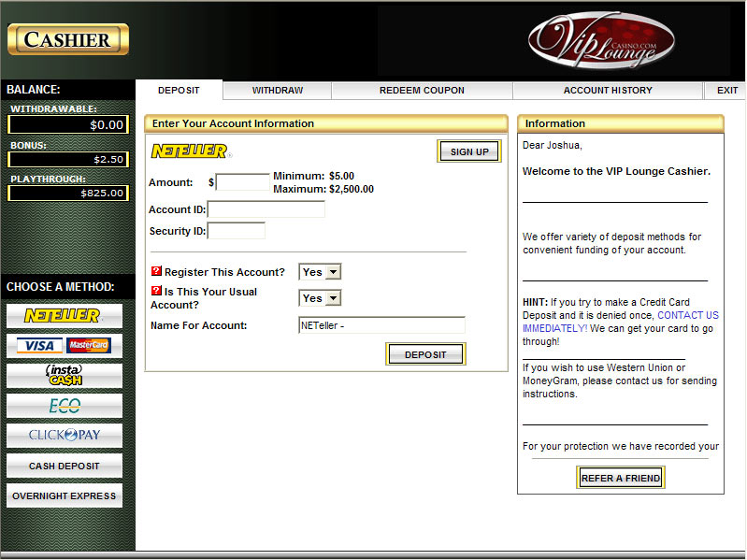747x560 pixels.
Task: Expand the Is This Your Usual Account dropdown
Action: coord(320,298)
